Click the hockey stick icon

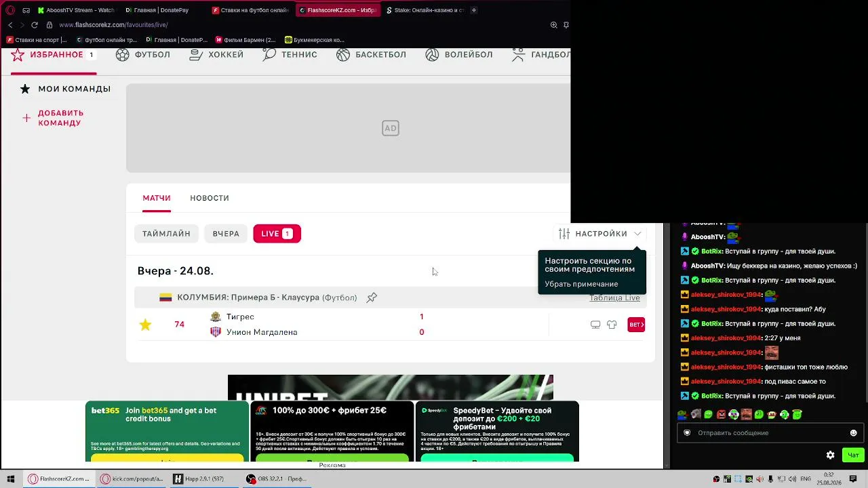tap(195, 55)
